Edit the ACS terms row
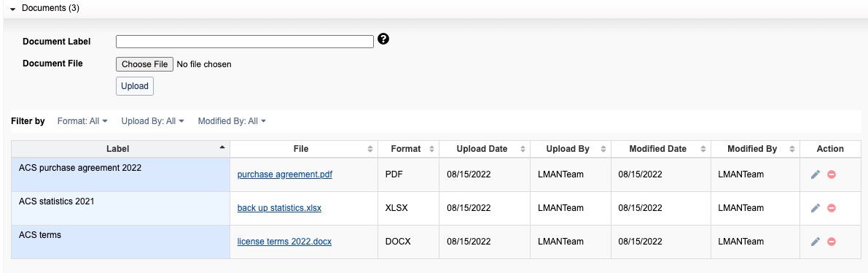This screenshot has height=273, width=868. 815,242
